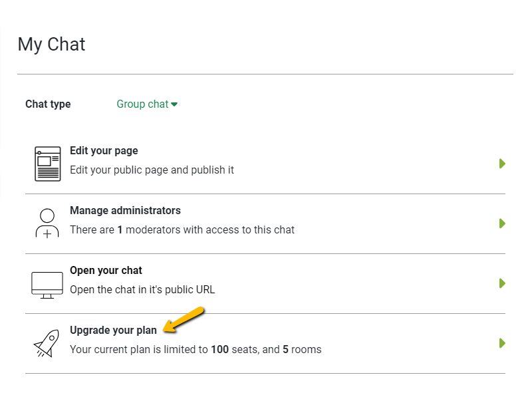
Task: Expand the green arrow on Edit your page row
Action: coord(503,164)
